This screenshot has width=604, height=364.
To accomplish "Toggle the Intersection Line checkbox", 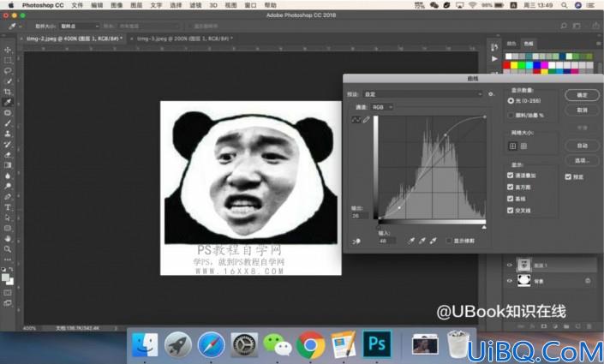I will click(x=511, y=211).
